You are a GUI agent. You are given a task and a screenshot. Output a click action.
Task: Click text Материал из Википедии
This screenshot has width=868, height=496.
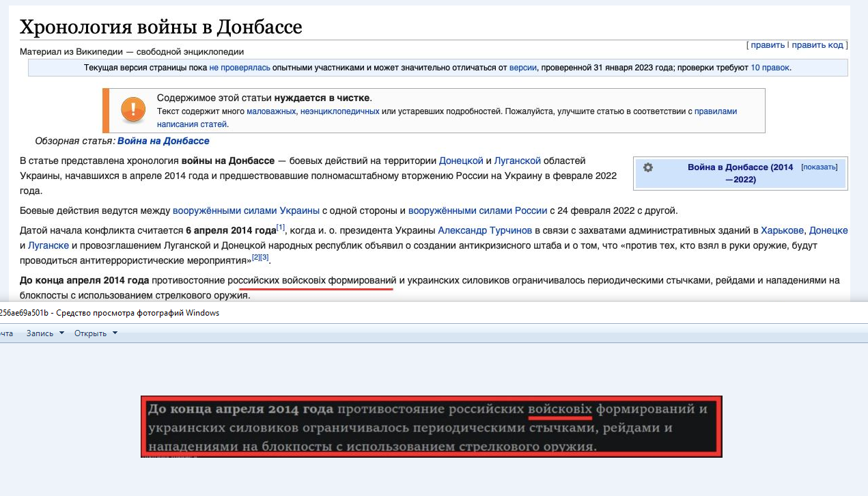tap(72, 51)
